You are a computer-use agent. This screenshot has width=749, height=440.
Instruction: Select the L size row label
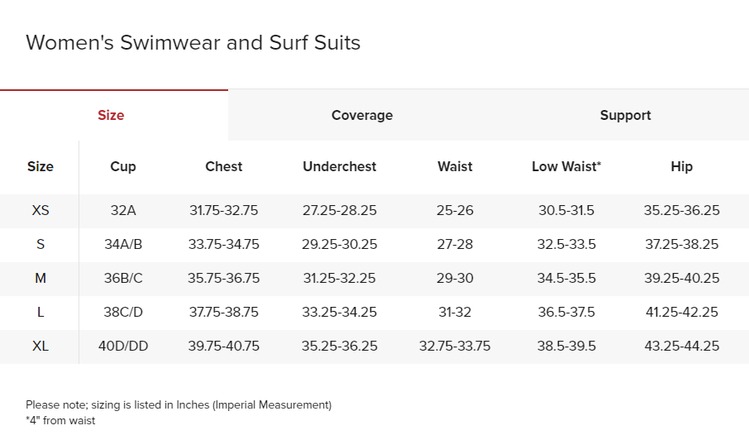(40, 312)
